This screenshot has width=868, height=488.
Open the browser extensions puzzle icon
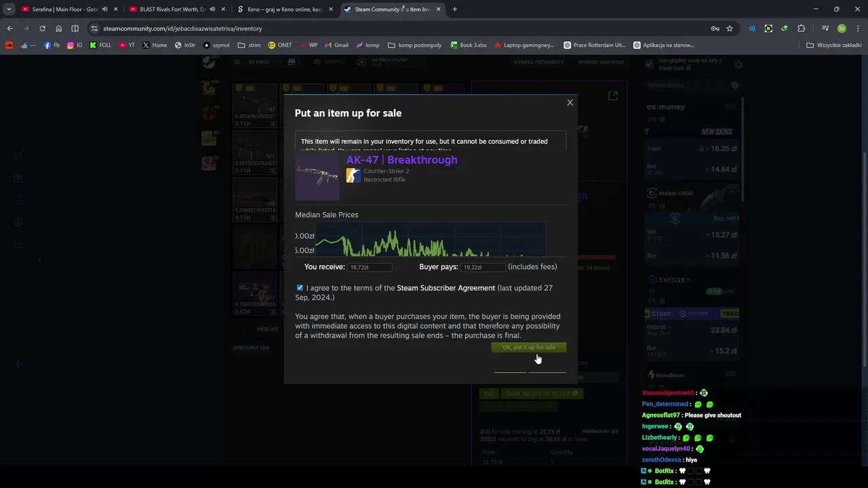tap(802, 28)
